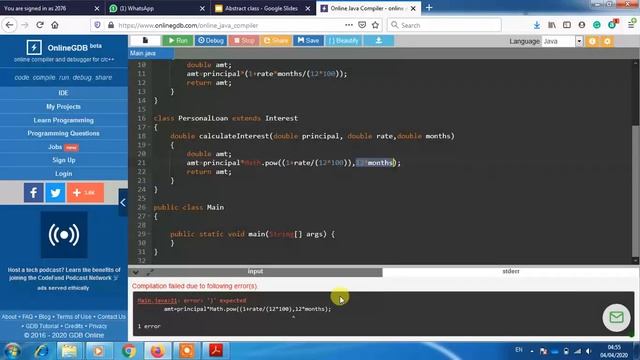Collapse the sidebar with the left chevron
The height and width of the screenshot is (360, 640).
(x=123, y=202)
